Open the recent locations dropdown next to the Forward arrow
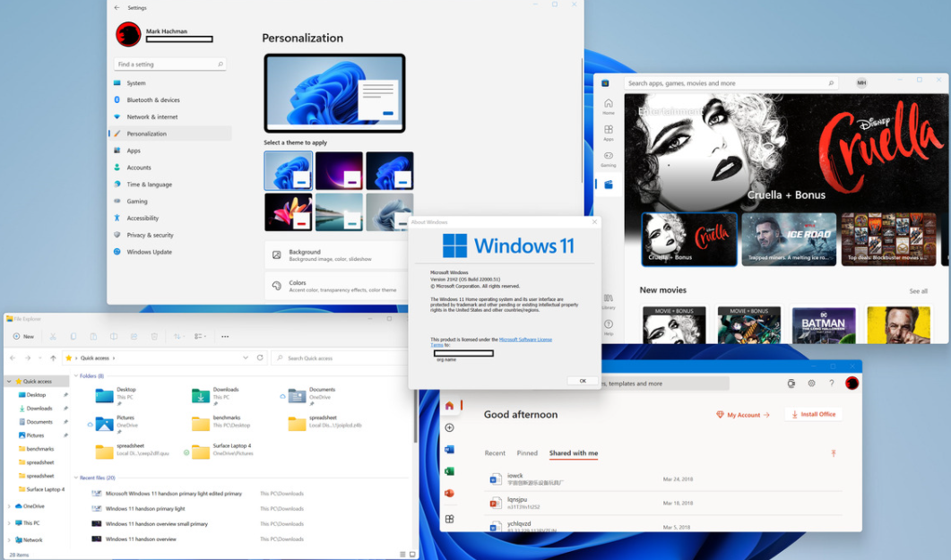The height and width of the screenshot is (560, 951). coord(40,358)
